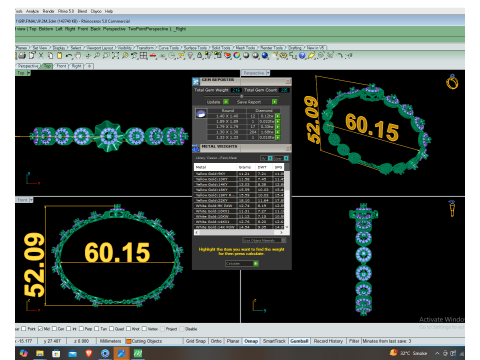480x360 pixels.
Task: Switch to the Mesh Tools toolbar tab
Action: click(245, 48)
